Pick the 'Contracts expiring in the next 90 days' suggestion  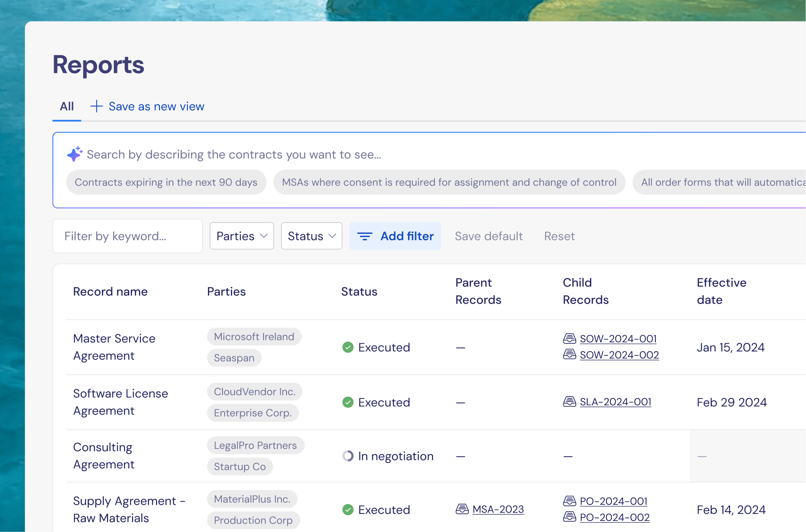[x=166, y=182]
